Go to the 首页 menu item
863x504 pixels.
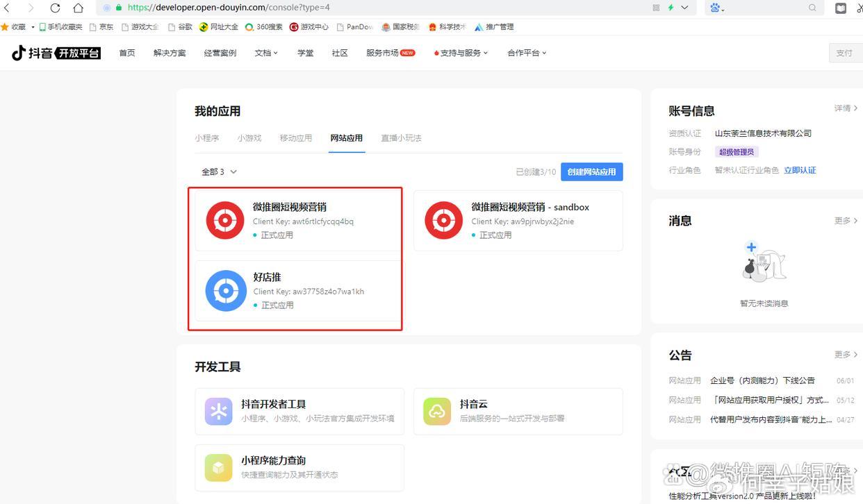(127, 53)
